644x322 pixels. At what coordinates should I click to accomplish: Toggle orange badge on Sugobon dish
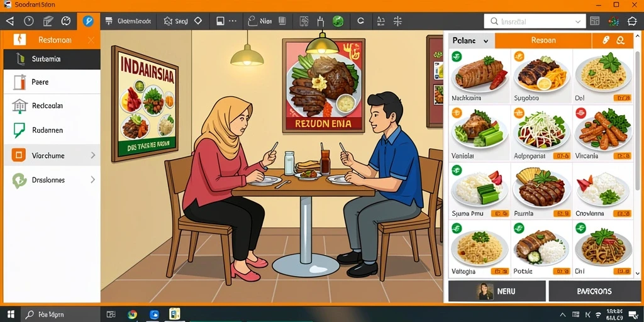tap(519, 56)
